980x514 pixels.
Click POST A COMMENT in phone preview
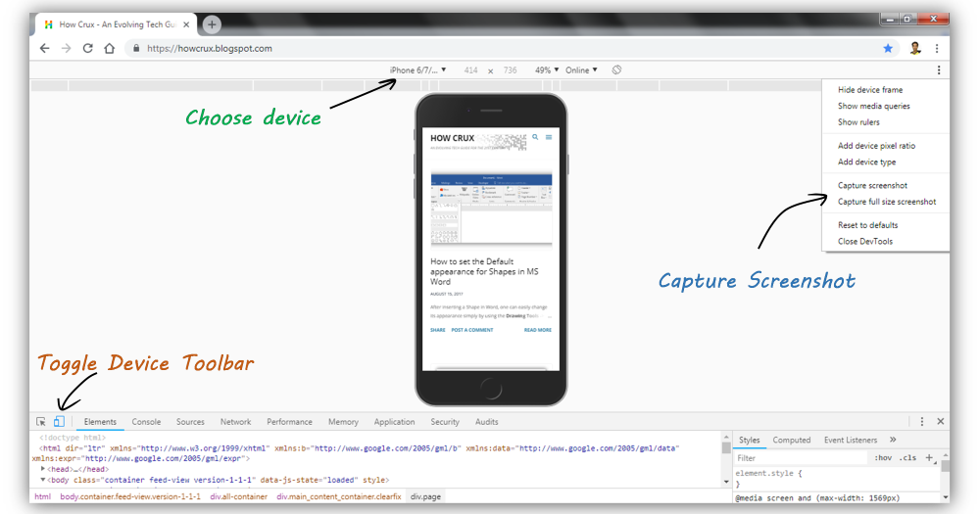(472, 330)
